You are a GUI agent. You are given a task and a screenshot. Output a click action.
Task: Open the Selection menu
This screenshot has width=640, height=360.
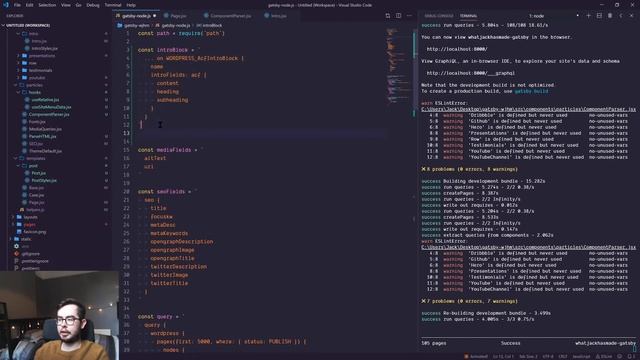[47, 5]
